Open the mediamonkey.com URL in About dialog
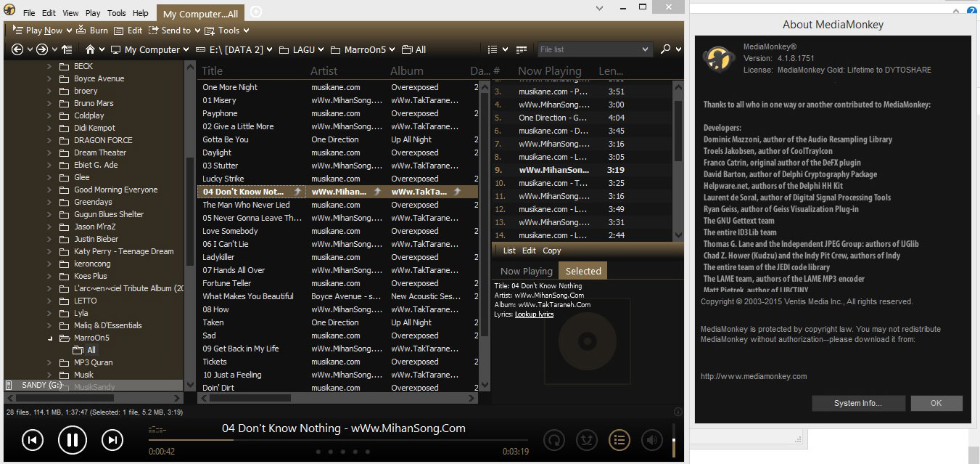This screenshot has width=980, height=464. pyautogui.click(x=754, y=376)
